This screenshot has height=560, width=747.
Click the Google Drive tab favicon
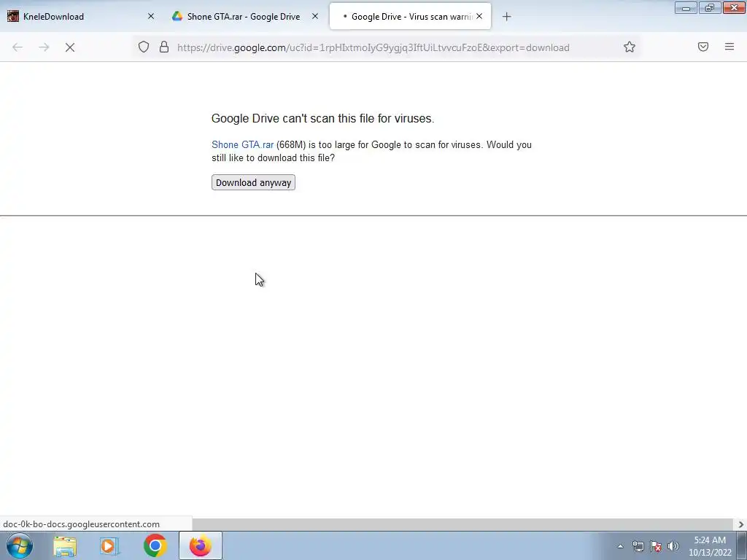click(x=177, y=16)
